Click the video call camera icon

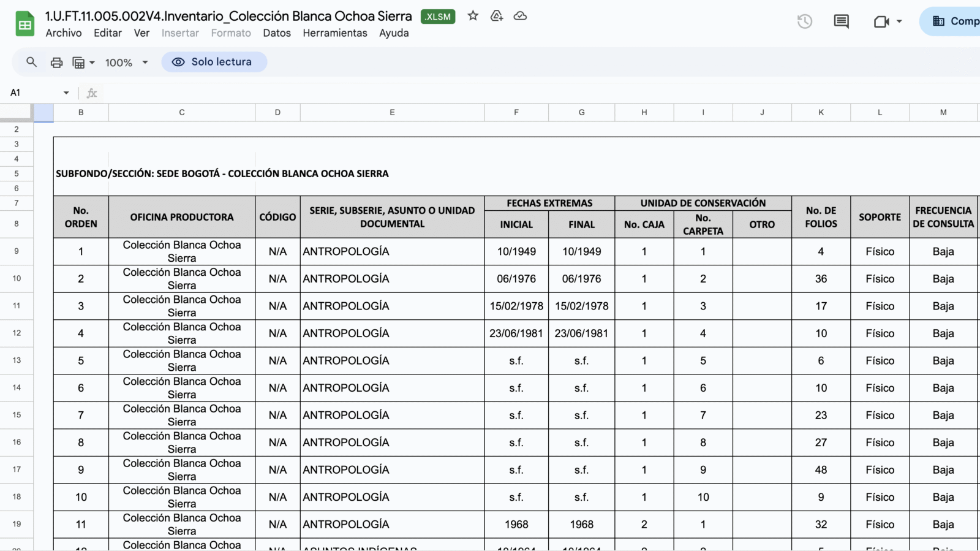pos(881,21)
